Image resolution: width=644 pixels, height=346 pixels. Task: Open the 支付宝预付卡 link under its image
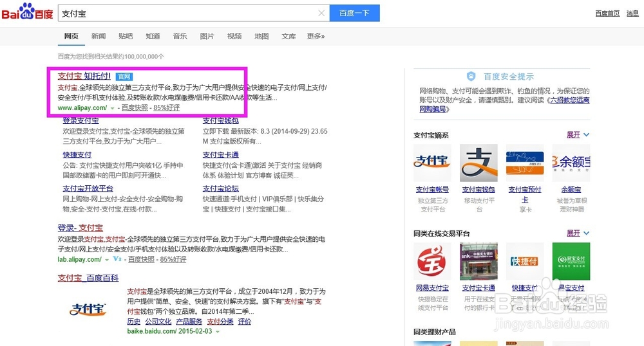pos(525,194)
